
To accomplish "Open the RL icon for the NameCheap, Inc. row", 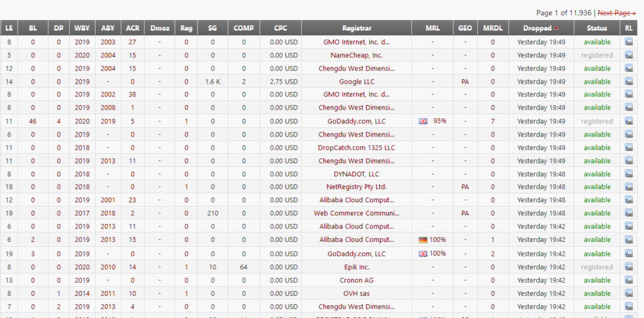I will [629, 55].
